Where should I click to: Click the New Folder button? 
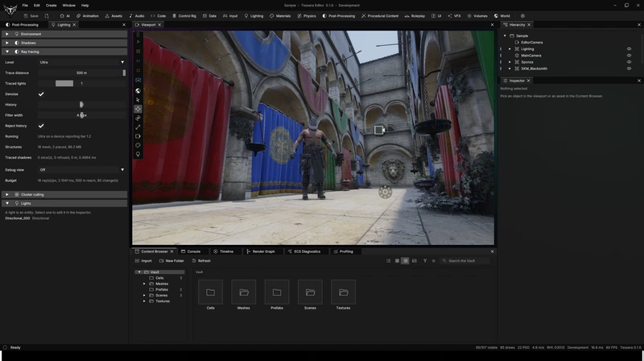(x=171, y=260)
